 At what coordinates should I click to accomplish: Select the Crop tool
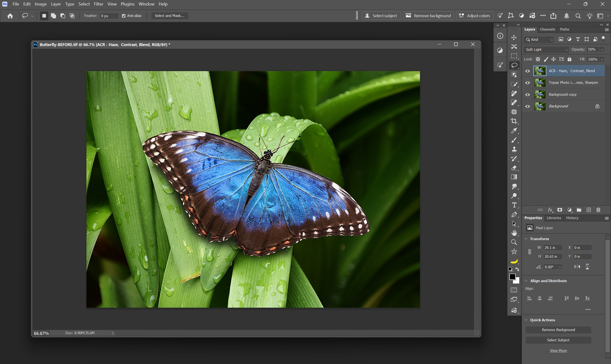(x=514, y=121)
